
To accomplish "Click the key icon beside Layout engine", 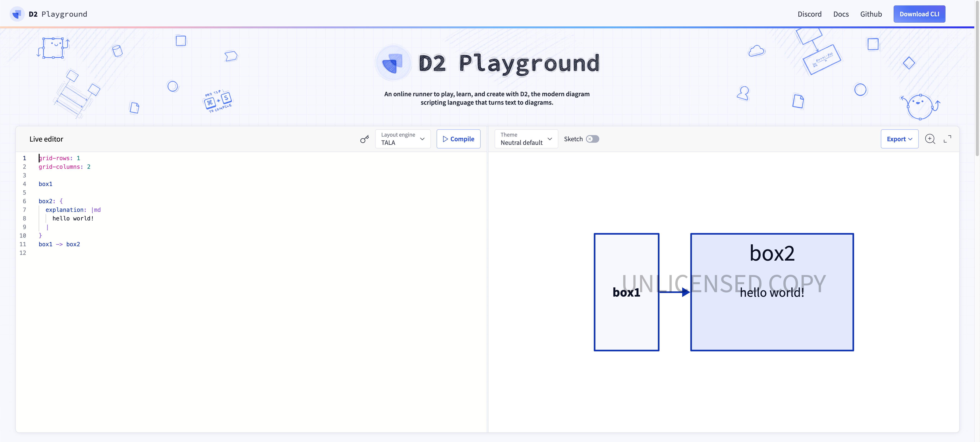I will (x=364, y=139).
